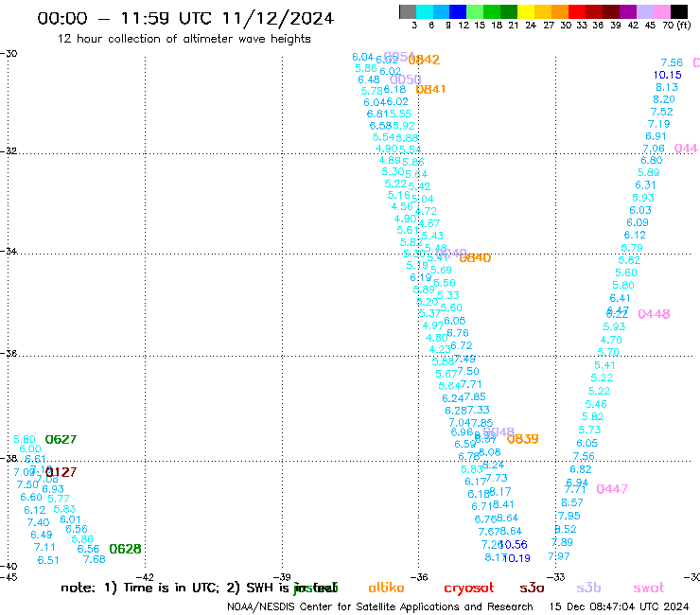Click the 'altika' legend label

click(386, 588)
